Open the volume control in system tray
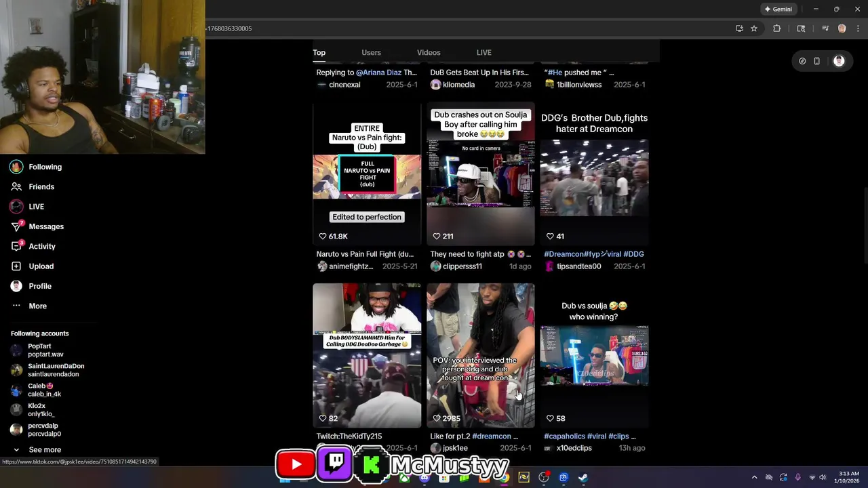The width and height of the screenshot is (868, 488). [823, 477]
